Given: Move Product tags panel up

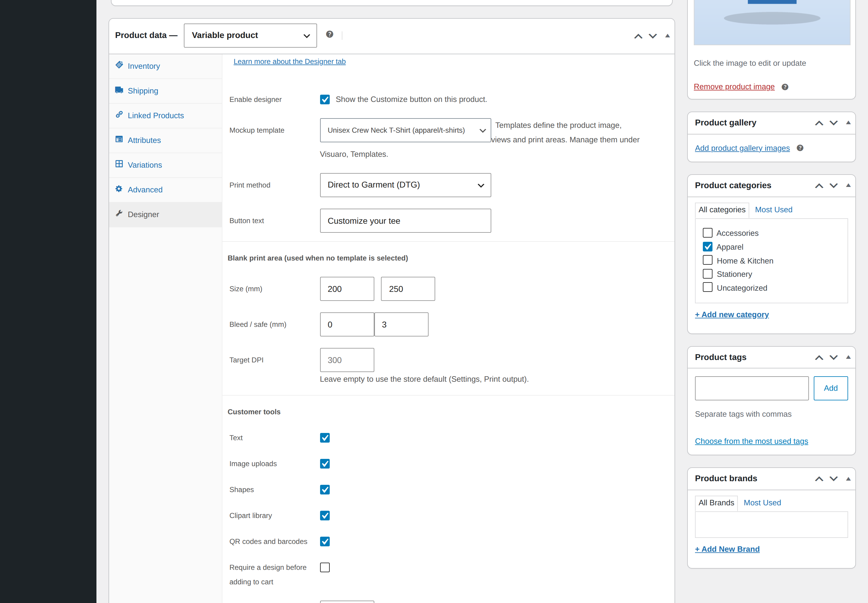Looking at the screenshot, I should [819, 358].
